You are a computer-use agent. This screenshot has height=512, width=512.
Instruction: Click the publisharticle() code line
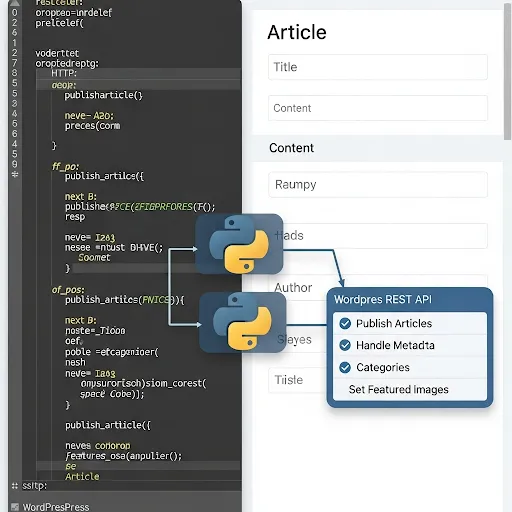point(103,95)
